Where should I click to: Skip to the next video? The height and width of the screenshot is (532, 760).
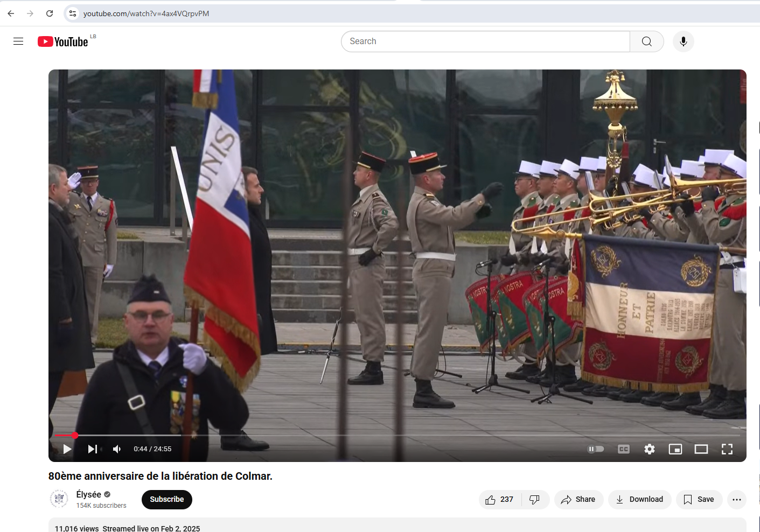point(93,449)
